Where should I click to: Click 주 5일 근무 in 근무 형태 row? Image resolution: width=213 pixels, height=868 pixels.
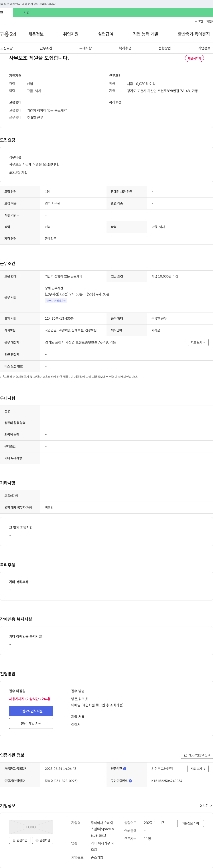[x=159, y=319]
